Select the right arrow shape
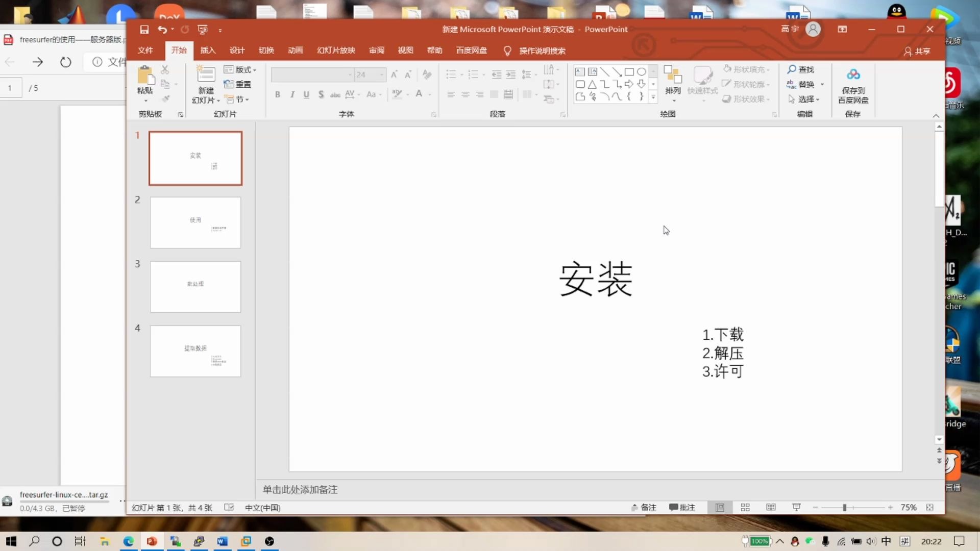 click(629, 84)
